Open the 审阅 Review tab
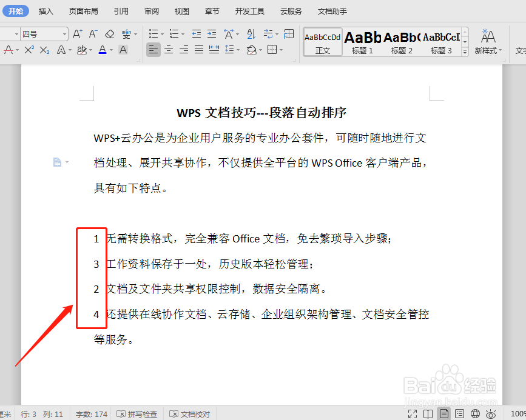Viewport: 526px width, 420px height. 152,12
